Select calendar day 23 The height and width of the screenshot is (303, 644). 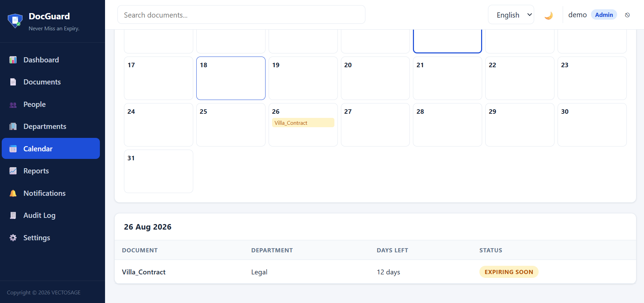tap(592, 78)
